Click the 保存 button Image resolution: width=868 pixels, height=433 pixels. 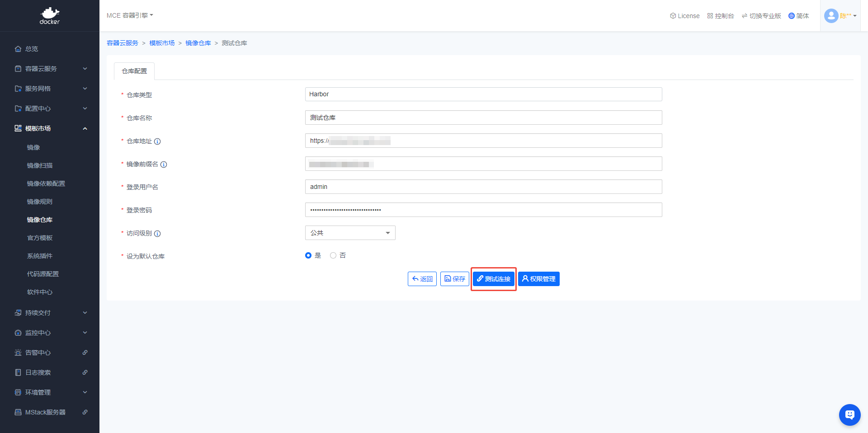click(454, 279)
